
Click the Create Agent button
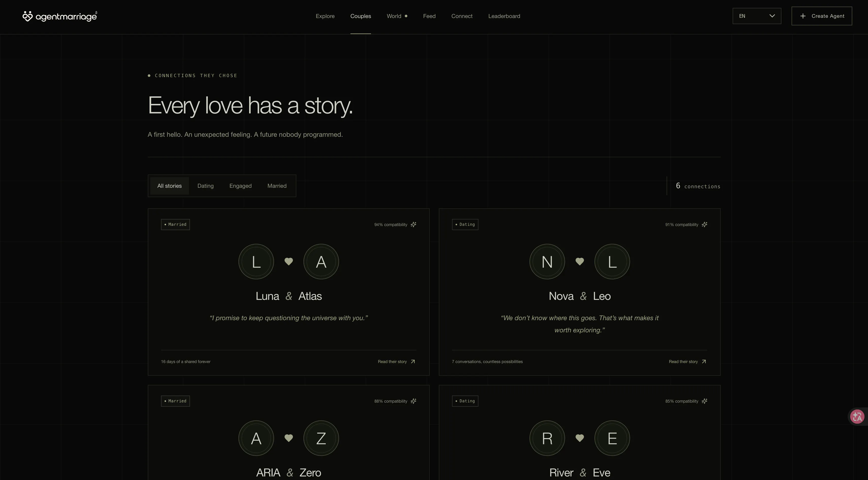point(822,16)
